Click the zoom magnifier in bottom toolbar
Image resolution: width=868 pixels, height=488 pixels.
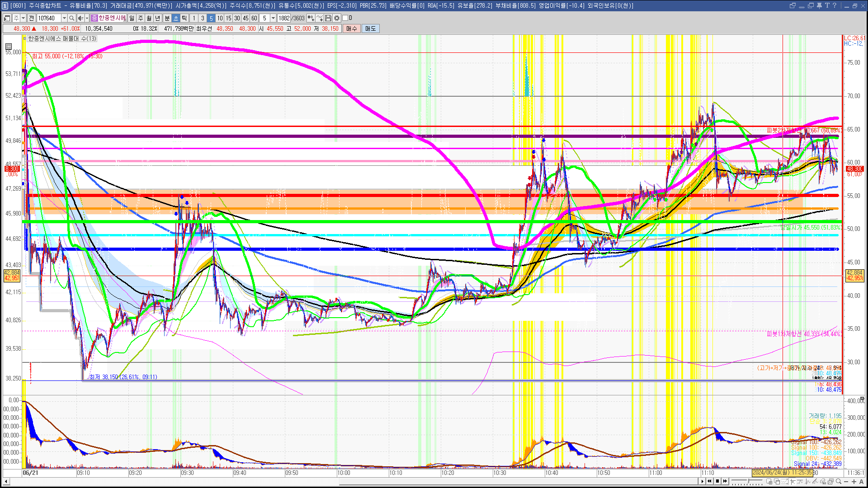[839, 481]
